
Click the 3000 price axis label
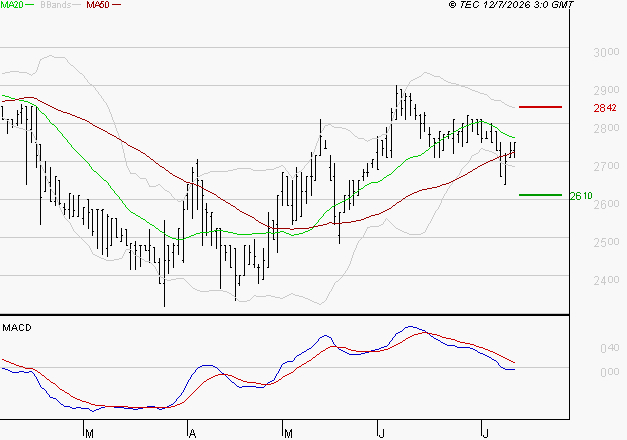[606, 52]
